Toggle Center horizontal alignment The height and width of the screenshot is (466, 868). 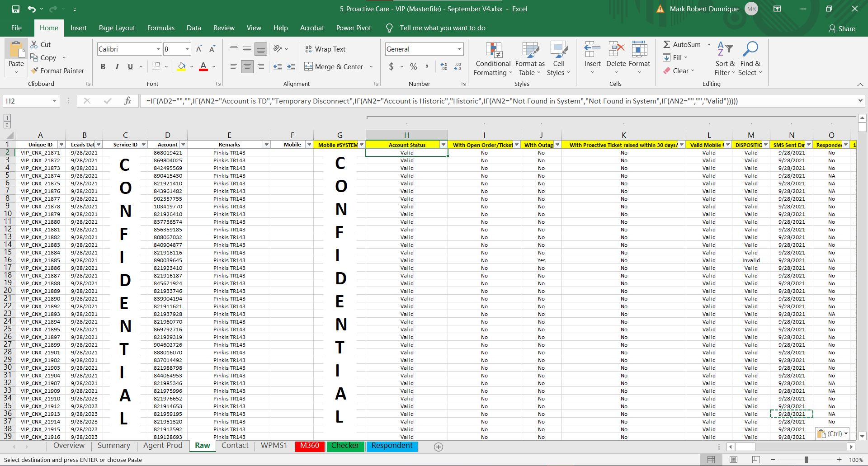(247, 66)
